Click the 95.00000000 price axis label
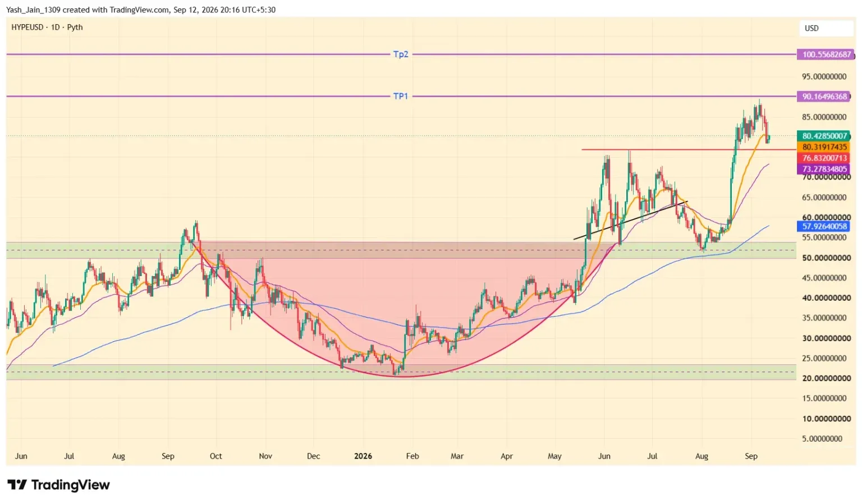The width and height of the screenshot is (862, 504). pyautogui.click(x=824, y=77)
